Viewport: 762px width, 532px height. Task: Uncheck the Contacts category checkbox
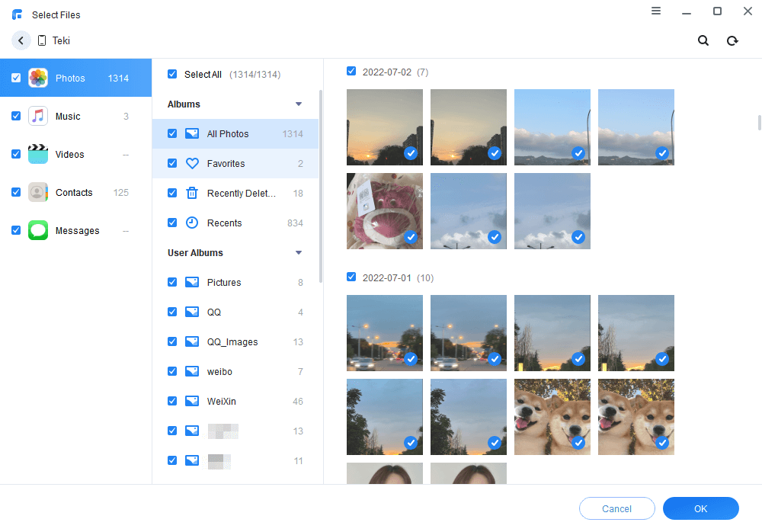16,193
